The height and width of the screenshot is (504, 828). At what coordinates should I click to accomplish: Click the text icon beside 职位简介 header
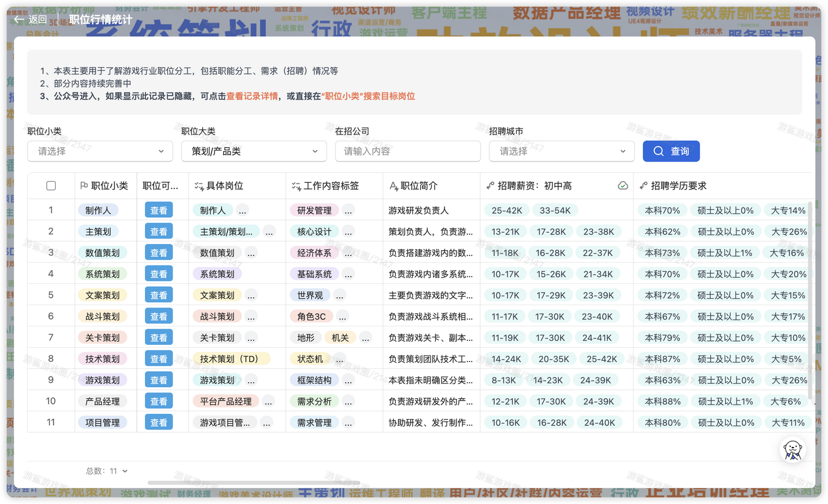pyautogui.click(x=394, y=186)
